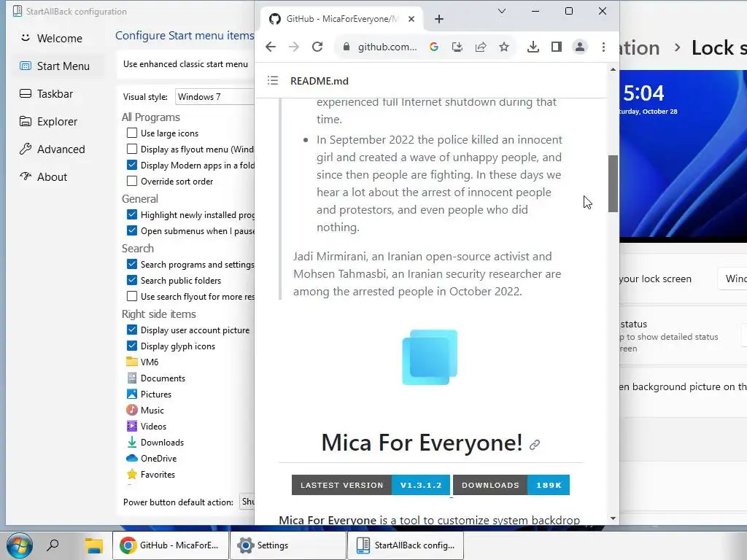
Task: Switch to GitHub Chrome taskbar button
Action: coord(171,545)
